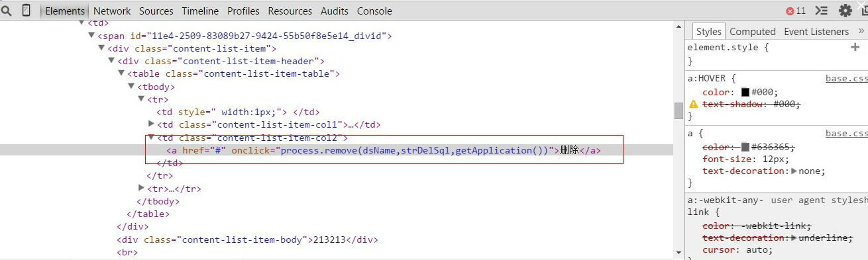Open base.css link for a:HOVER rule
The height and width of the screenshot is (260, 868).
pyautogui.click(x=846, y=79)
